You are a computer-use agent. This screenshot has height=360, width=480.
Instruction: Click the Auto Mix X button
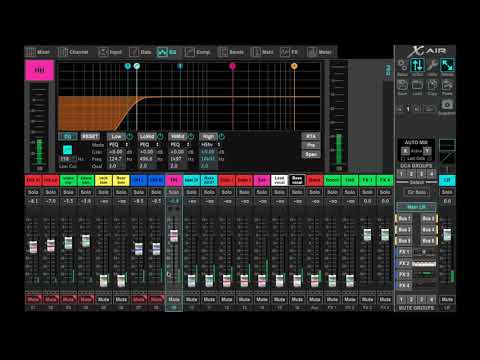(x=405, y=151)
